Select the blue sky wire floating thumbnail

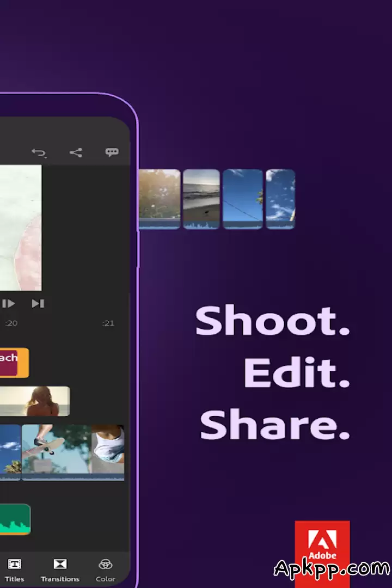point(243,199)
